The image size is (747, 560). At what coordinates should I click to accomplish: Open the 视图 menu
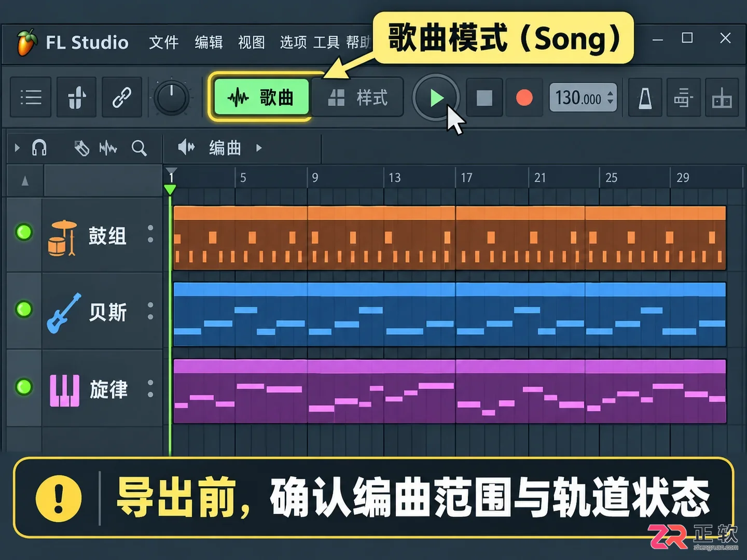pyautogui.click(x=252, y=42)
